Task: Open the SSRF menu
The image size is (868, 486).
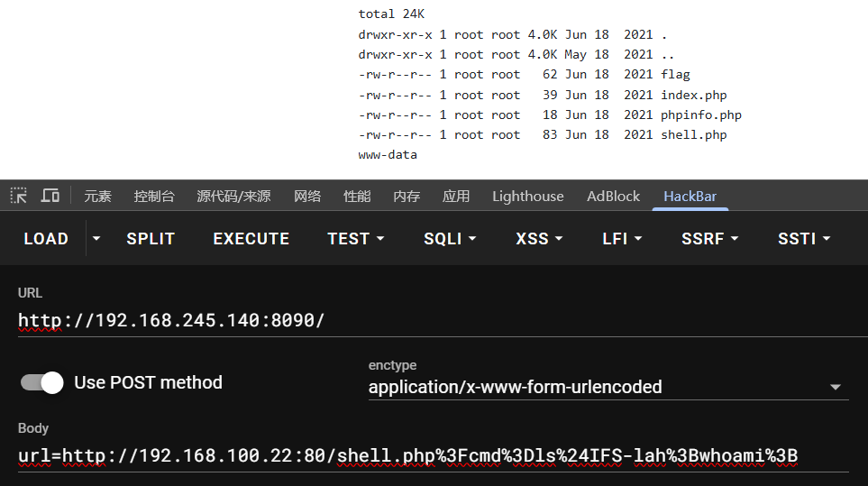Action: pyautogui.click(x=709, y=239)
